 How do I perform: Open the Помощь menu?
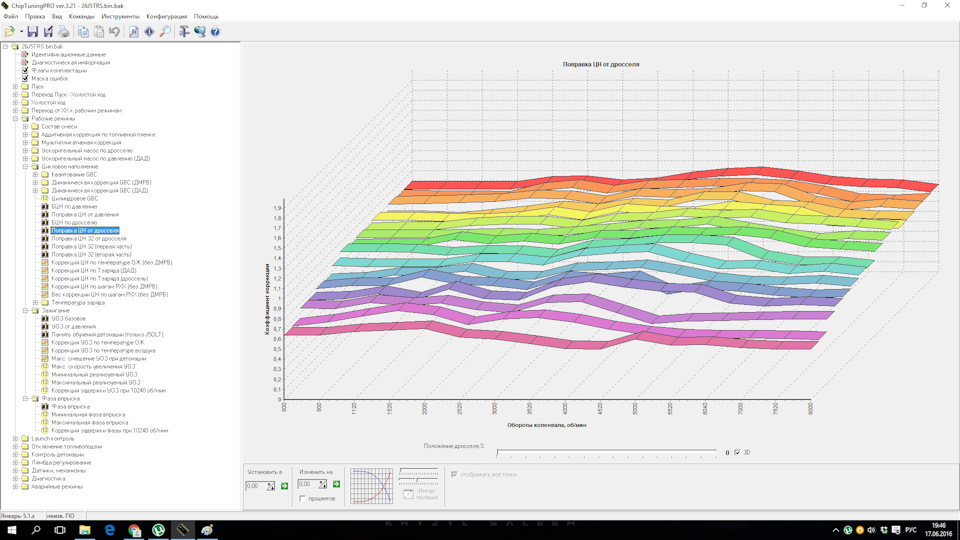tap(206, 17)
